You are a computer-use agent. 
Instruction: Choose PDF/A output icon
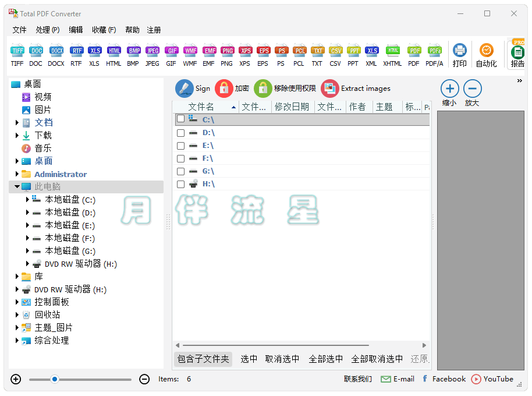(x=435, y=55)
